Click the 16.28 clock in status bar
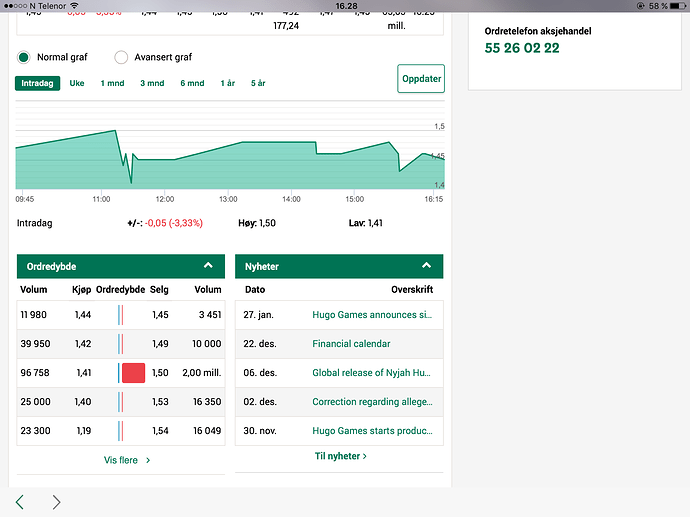 click(346, 6)
